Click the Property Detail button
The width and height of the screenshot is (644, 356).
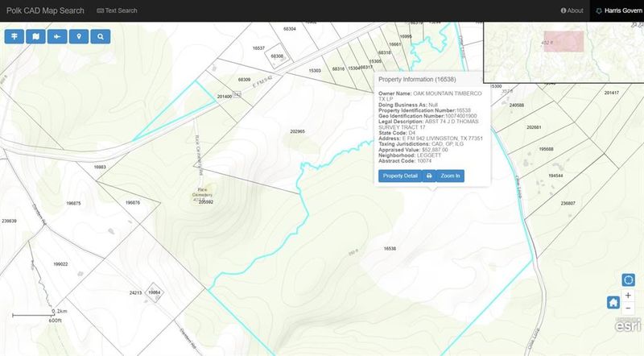coord(400,176)
